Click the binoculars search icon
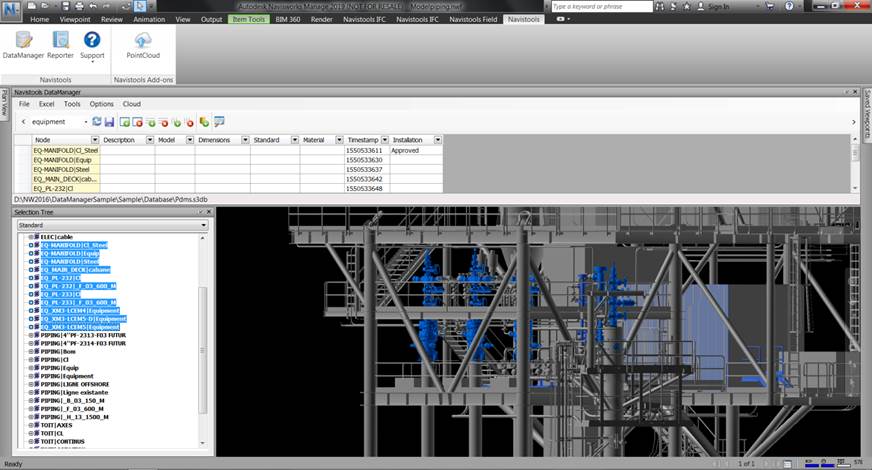The image size is (872, 470). (x=660, y=6)
